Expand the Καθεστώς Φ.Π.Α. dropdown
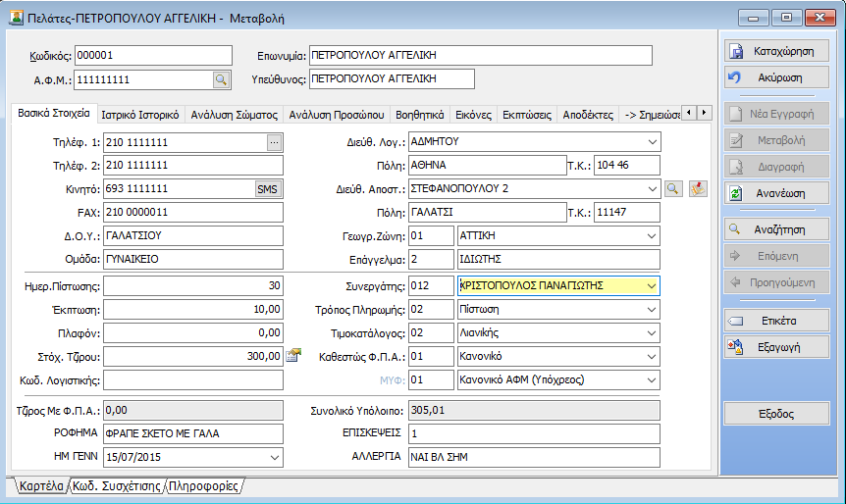 click(652, 356)
